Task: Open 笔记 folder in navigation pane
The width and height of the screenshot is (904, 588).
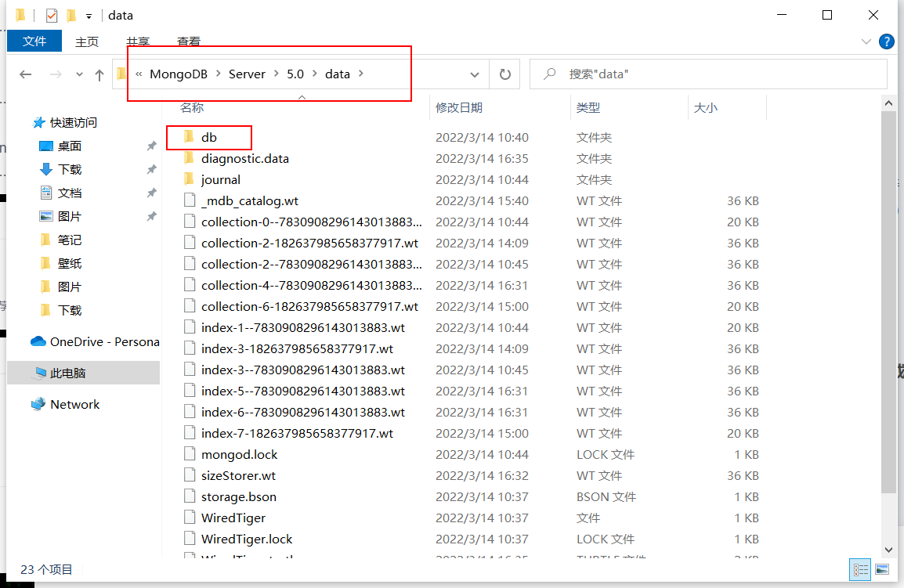Action: (70, 240)
